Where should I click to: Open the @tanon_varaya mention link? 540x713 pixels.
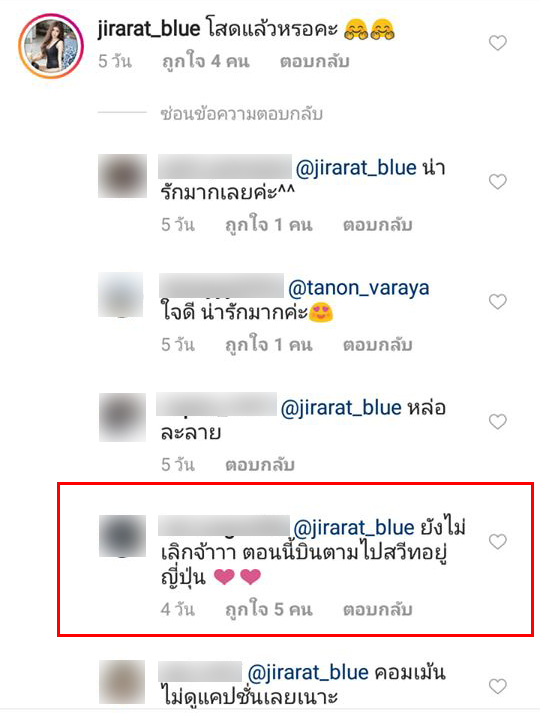point(359,288)
